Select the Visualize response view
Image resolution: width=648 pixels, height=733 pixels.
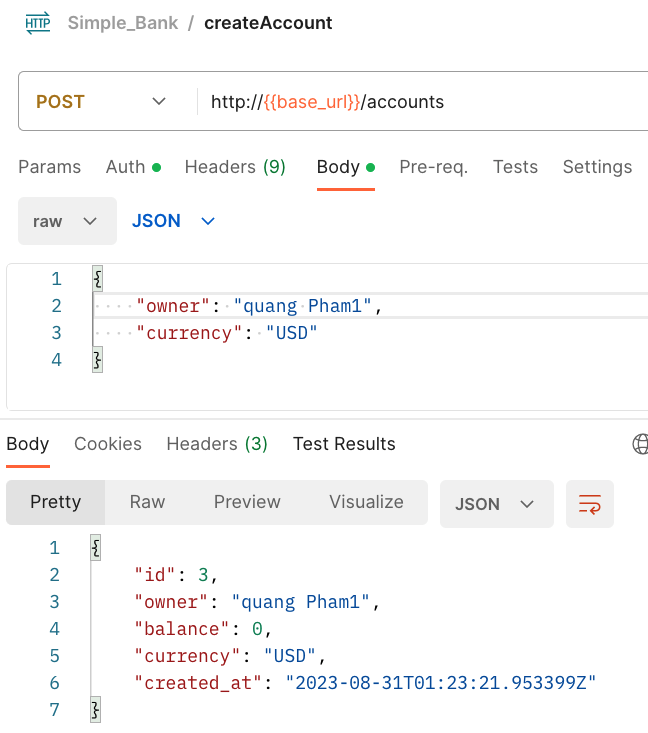(x=366, y=502)
